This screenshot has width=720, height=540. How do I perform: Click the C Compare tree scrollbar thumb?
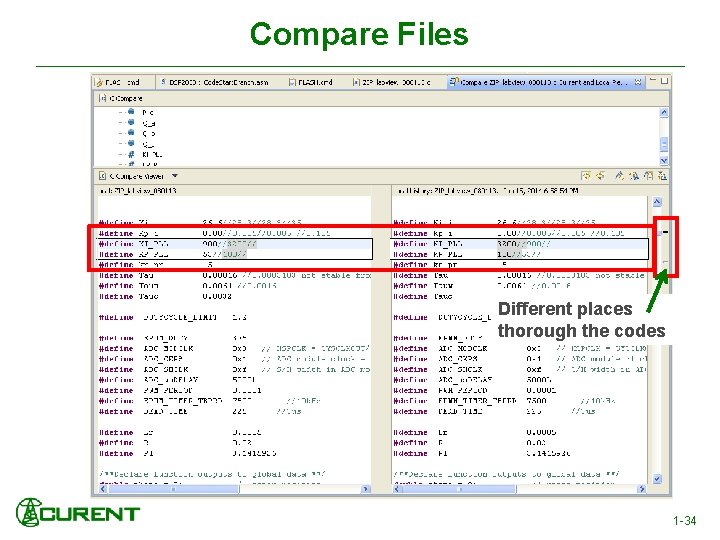pyautogui.click(x=664, y=145)
